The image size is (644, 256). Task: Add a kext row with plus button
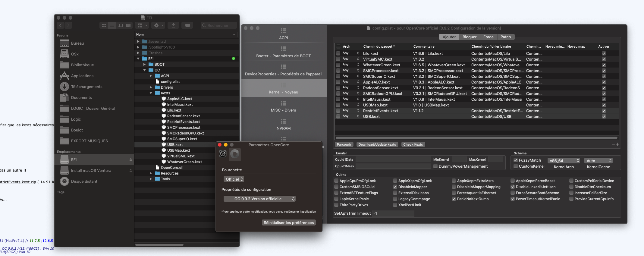click(617, 144)
